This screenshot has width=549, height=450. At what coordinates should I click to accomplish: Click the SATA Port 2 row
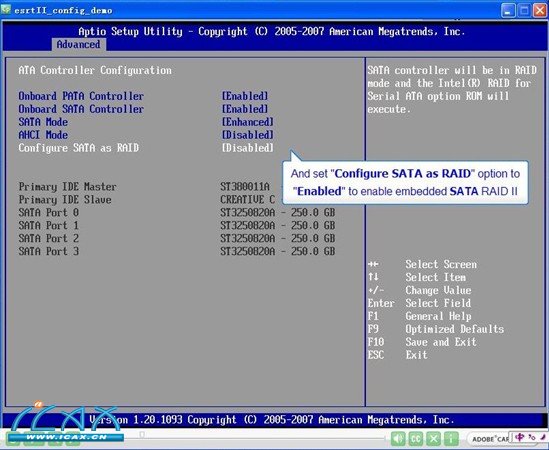(x=177, y=238)
